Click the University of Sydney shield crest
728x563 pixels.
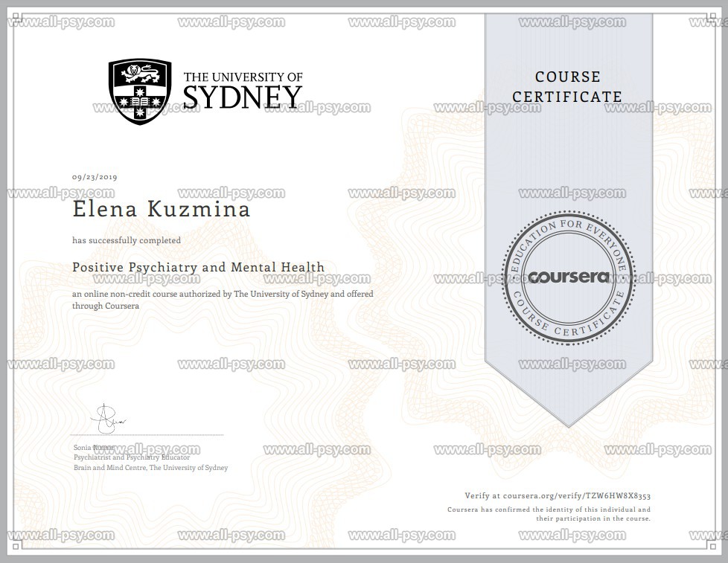(140, 91)
